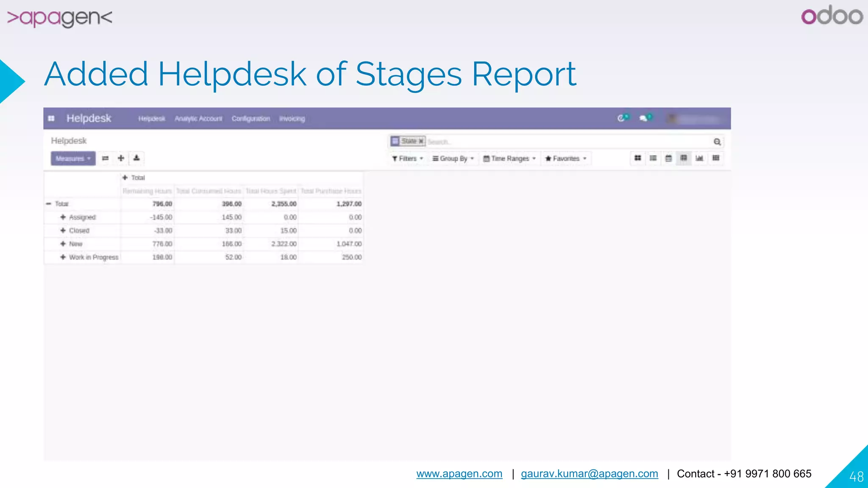The image size is (868, 488).
Task: Open the conversations chat icon
Action: 645,118
